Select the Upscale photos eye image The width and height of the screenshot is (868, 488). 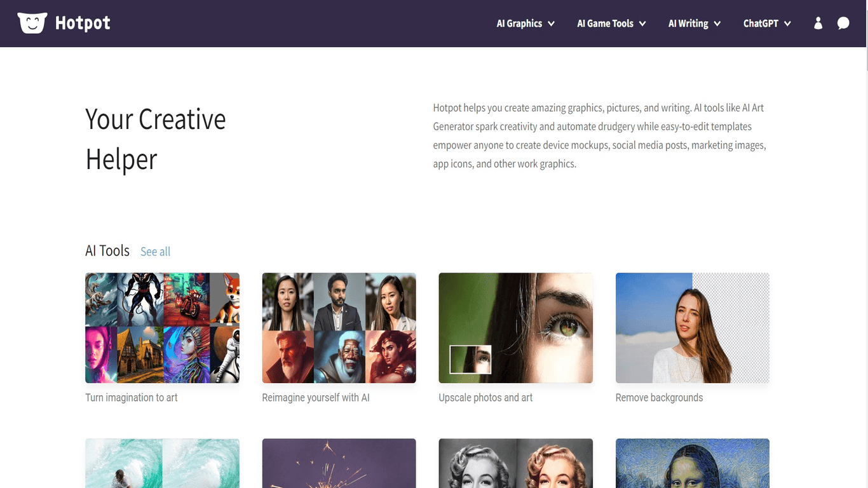point(515,328)
